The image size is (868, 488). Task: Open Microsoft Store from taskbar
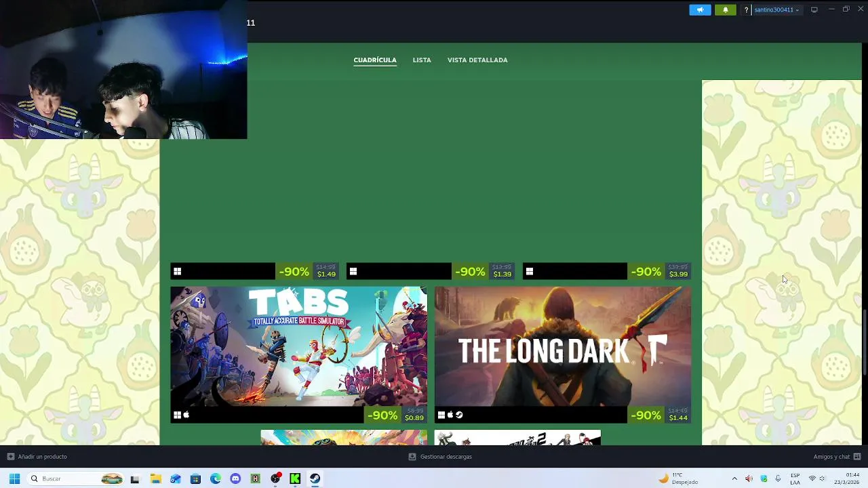tap(195, 479)
